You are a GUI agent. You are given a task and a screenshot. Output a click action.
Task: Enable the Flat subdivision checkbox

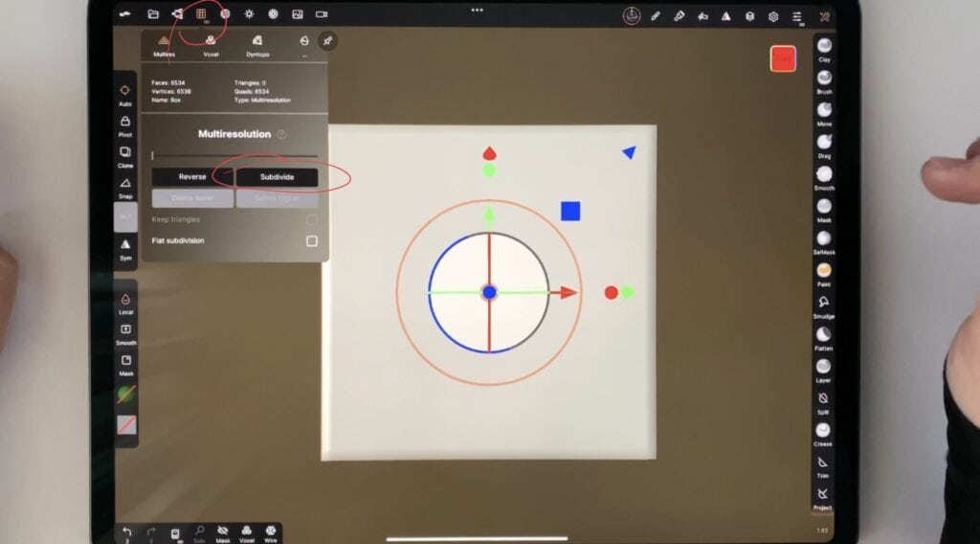311,241
